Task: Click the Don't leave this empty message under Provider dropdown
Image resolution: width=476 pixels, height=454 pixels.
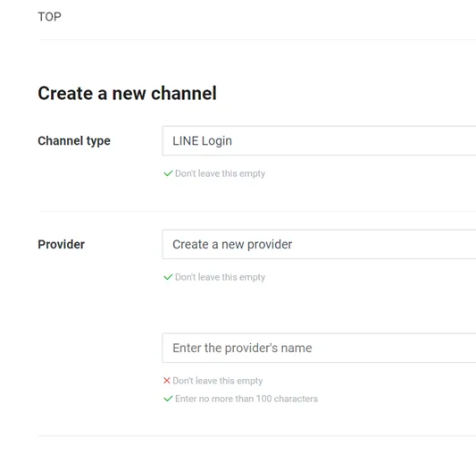Action: click(220, 277)
